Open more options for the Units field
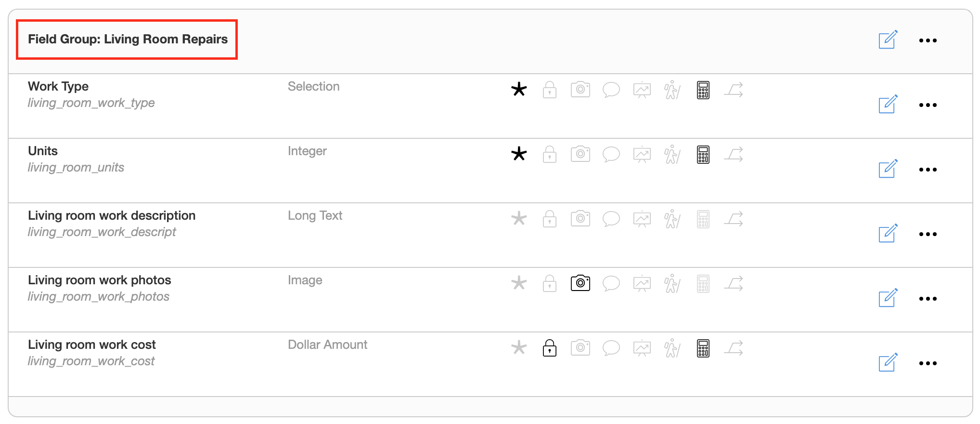 point(928,170)
